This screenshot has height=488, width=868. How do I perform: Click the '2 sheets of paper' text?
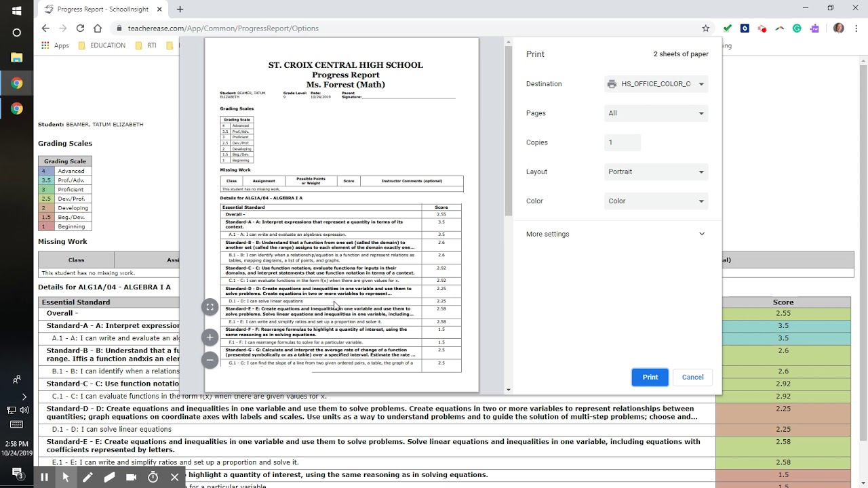click(x=681, y=54)
